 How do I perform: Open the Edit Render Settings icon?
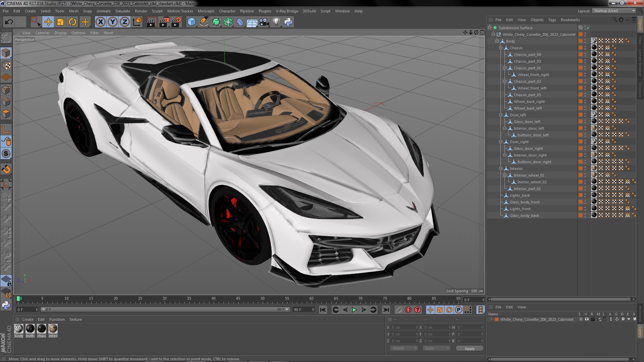176,22
